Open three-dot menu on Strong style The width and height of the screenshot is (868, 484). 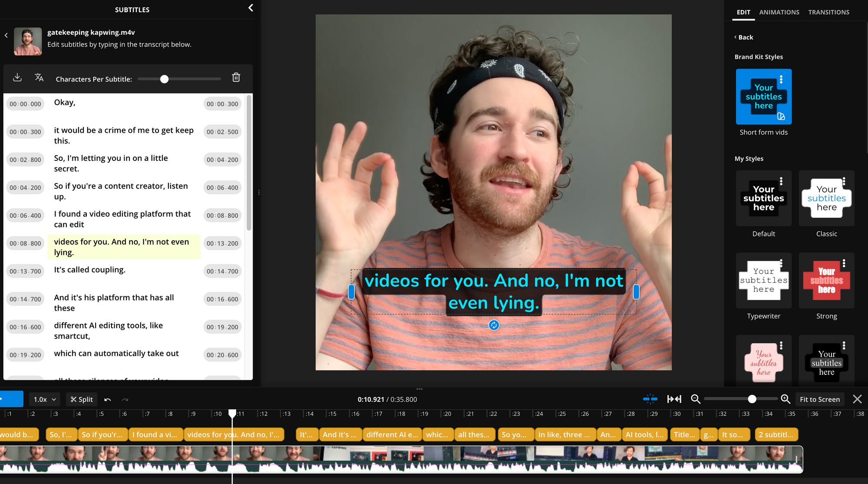844,263
